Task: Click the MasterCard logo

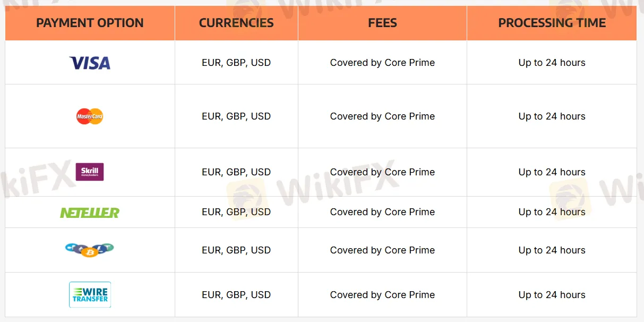Action: point(90,116)
